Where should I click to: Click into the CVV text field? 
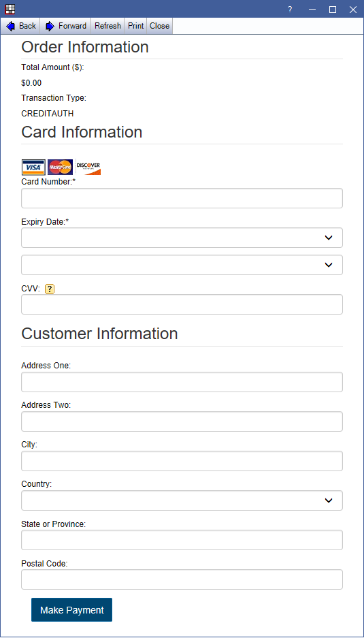tap(182, 304)
